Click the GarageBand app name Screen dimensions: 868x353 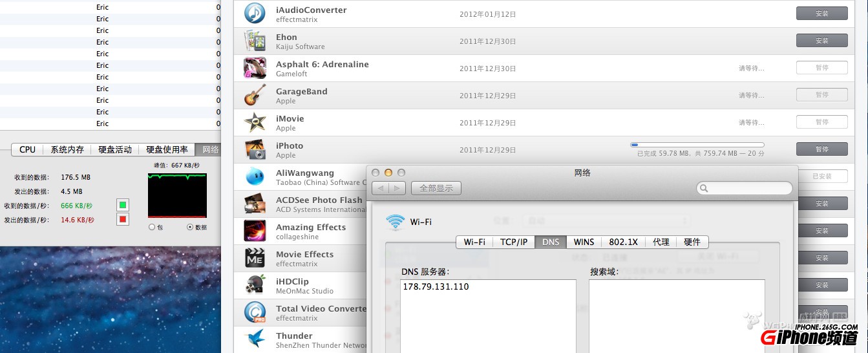(x=302, y=91)
